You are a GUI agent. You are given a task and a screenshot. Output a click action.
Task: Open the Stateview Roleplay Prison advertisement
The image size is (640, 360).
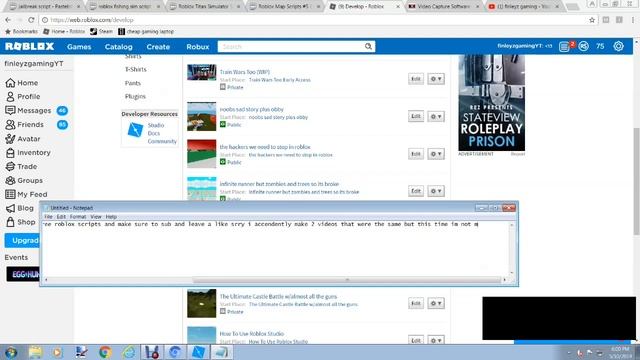491,103
